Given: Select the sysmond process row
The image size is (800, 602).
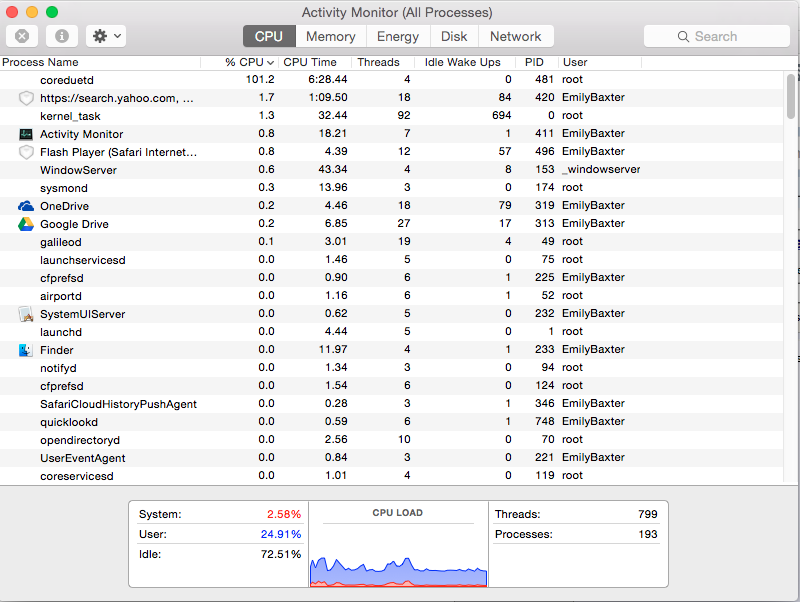Looking at the screenshot, I should click(391, 188).
